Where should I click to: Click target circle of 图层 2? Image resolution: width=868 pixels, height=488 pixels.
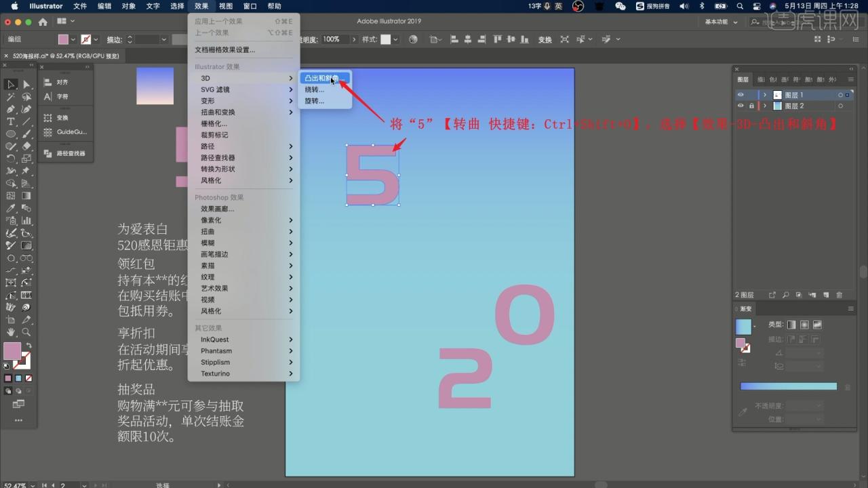pos(840,106)
